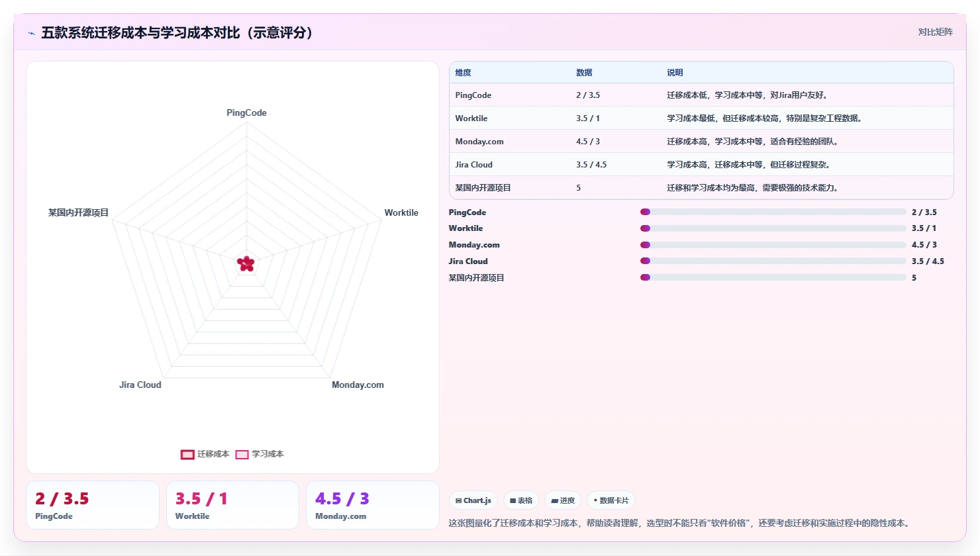980x556 pixels.
Task: Click the 某国内开源项目 label in progress list
Action: (477, 278)
